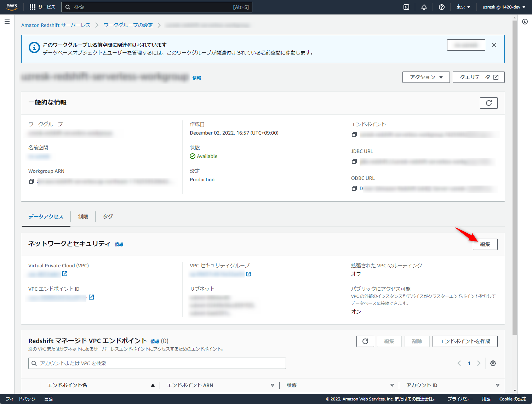This screenshot has width=532, height=404.
Task: Select the Production setting value
Action: pos(202,180)
